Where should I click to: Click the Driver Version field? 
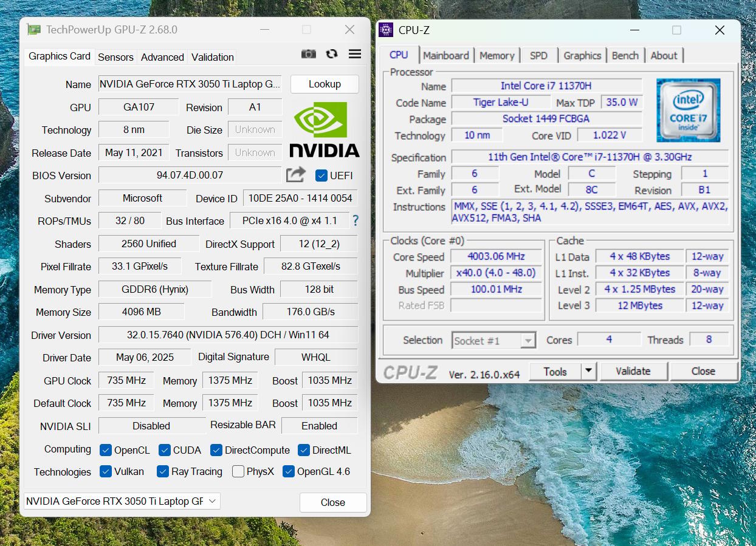pos(228,335)
